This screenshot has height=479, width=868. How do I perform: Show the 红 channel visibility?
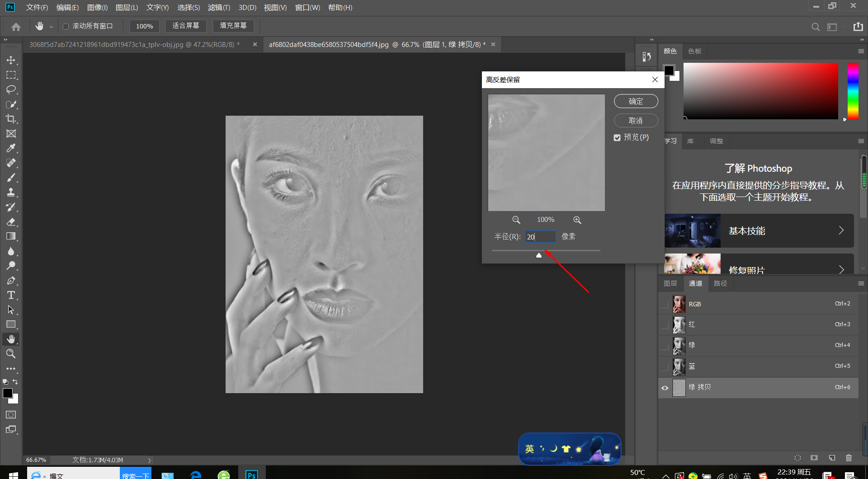pos(665,325)
